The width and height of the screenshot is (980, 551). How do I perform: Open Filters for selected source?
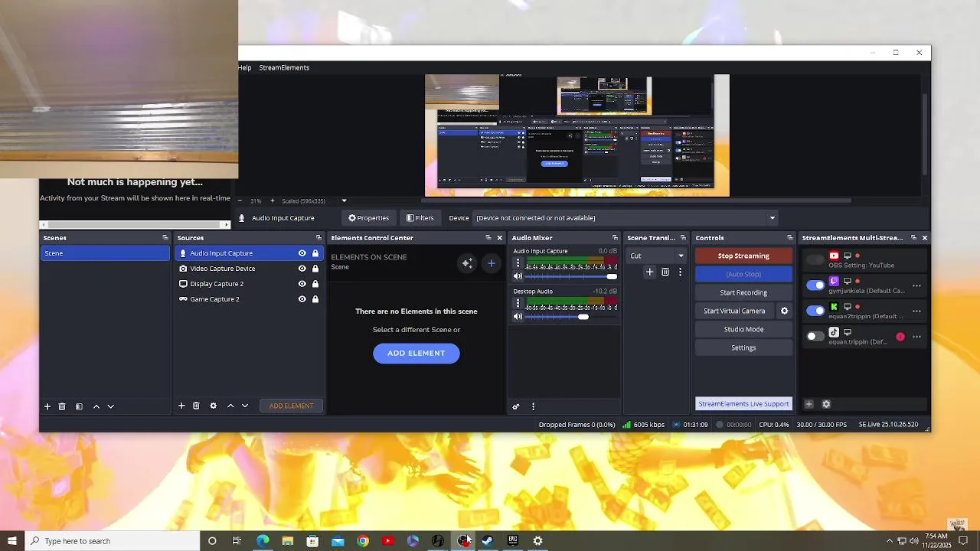pyautogui.click(x=420, y=218)
